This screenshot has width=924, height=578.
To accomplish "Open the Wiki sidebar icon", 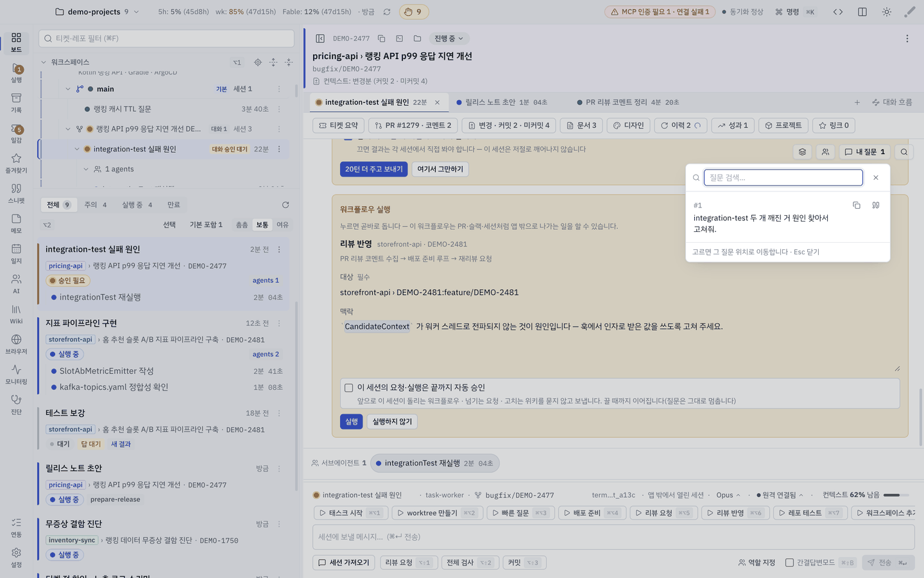I will click(x=16, y=314).
